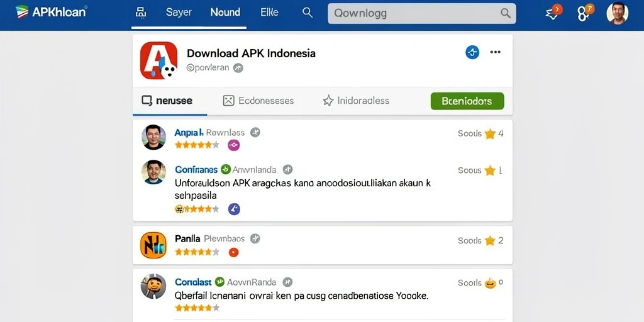Select the Inidoradless tab
644x322 pixels.
coord(356,101)
